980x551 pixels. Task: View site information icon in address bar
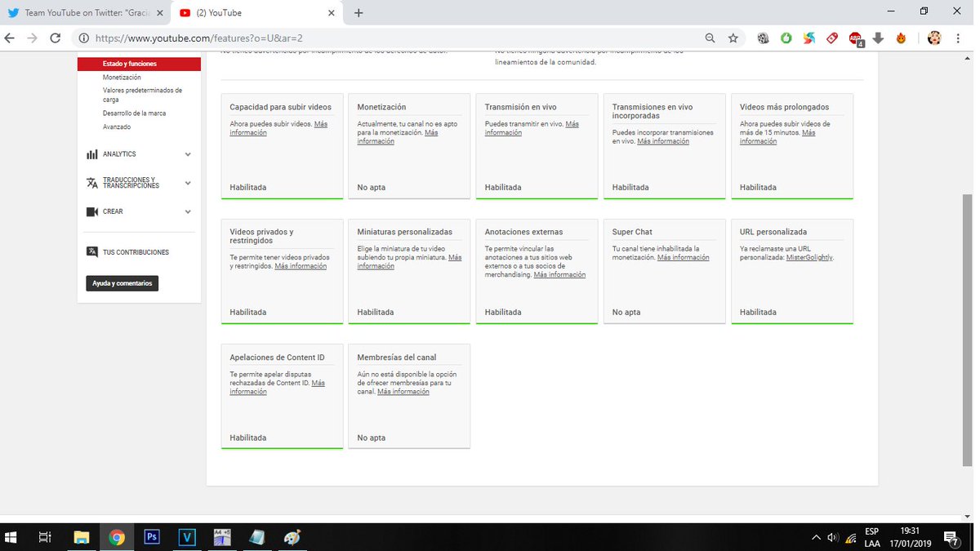click(x=84, y=38)
